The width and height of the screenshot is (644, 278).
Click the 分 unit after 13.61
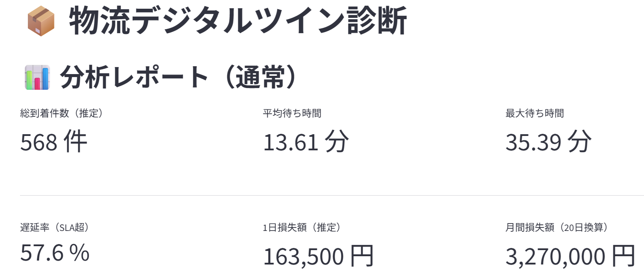tap(336, 142)
